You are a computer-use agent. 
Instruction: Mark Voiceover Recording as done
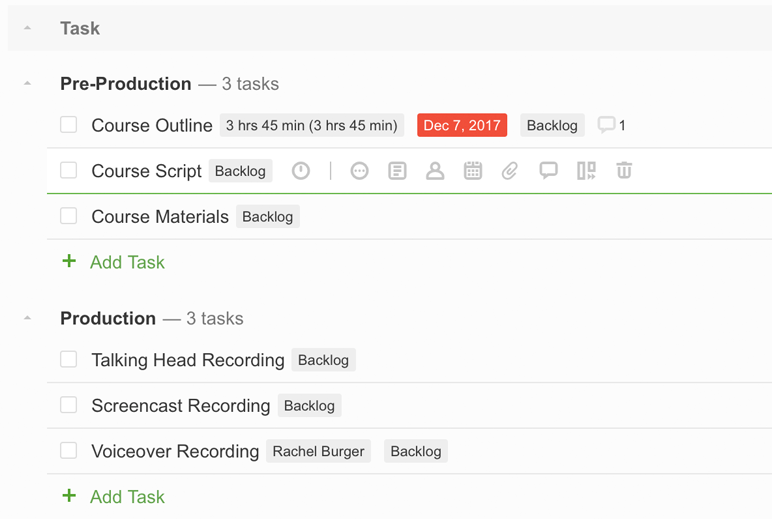click(68, 450)
